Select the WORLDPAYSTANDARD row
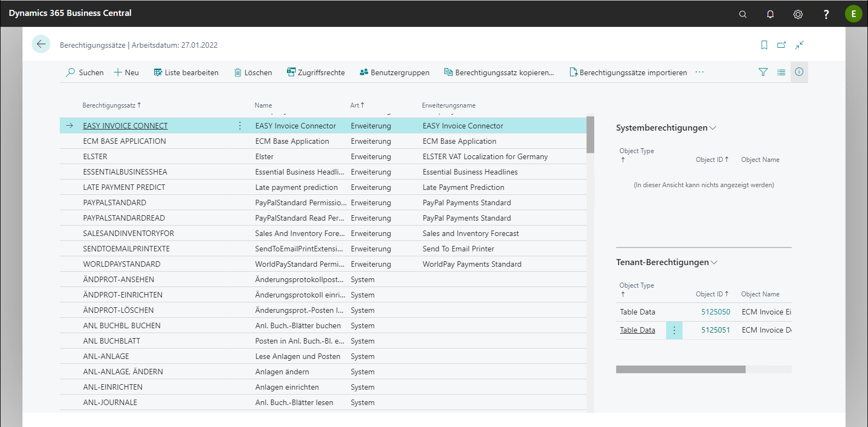The image size is (868, 427). pos(323,264)
